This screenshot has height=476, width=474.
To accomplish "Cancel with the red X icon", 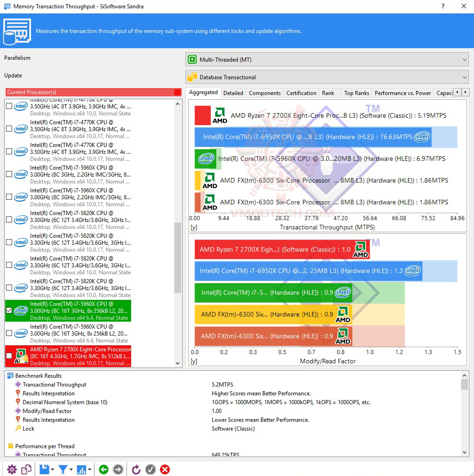I will click(165, 470).
